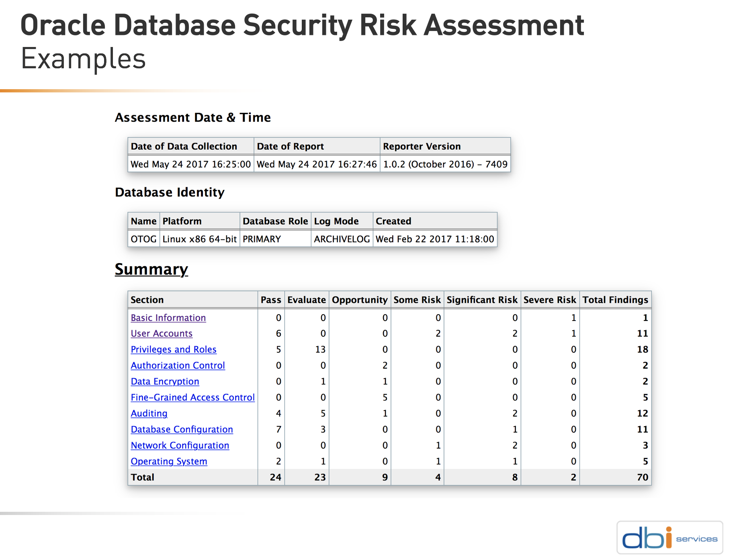Click the database name OTOG

pyautogui.click(x=143, y=239)
